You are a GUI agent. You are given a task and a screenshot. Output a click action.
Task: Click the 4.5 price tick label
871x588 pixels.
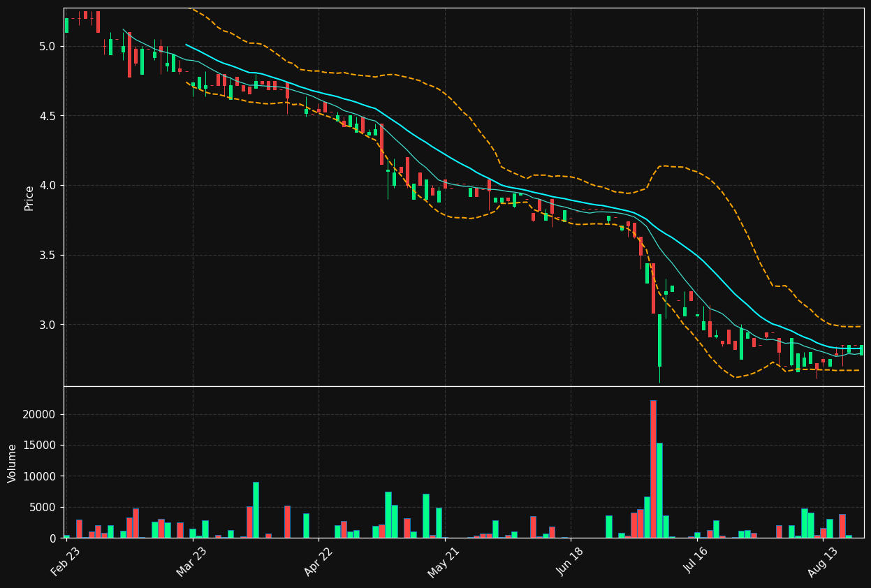[47, 116]
